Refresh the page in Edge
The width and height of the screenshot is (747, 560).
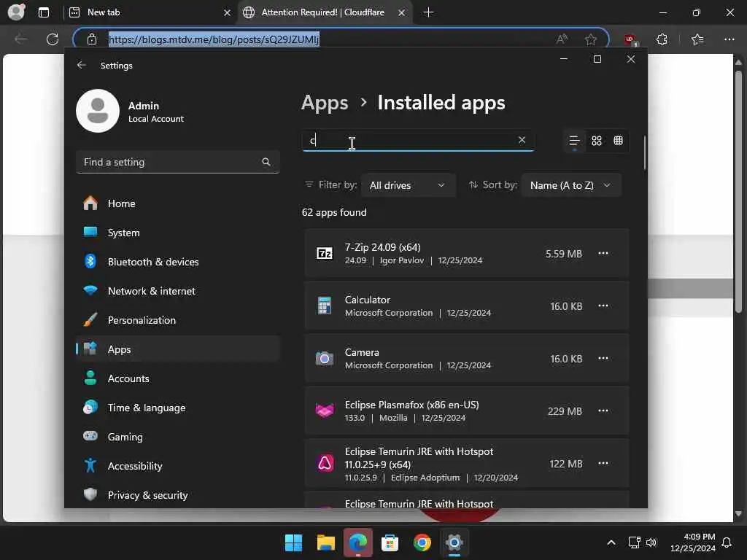[x=53, y=39]
